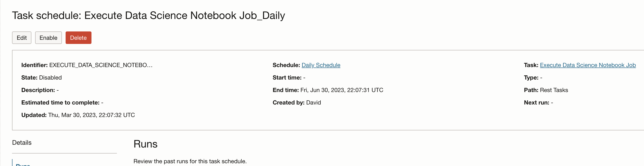
Task: Open the Execute Data Science Notebook Job task link
Action: (x=587, y=65)
